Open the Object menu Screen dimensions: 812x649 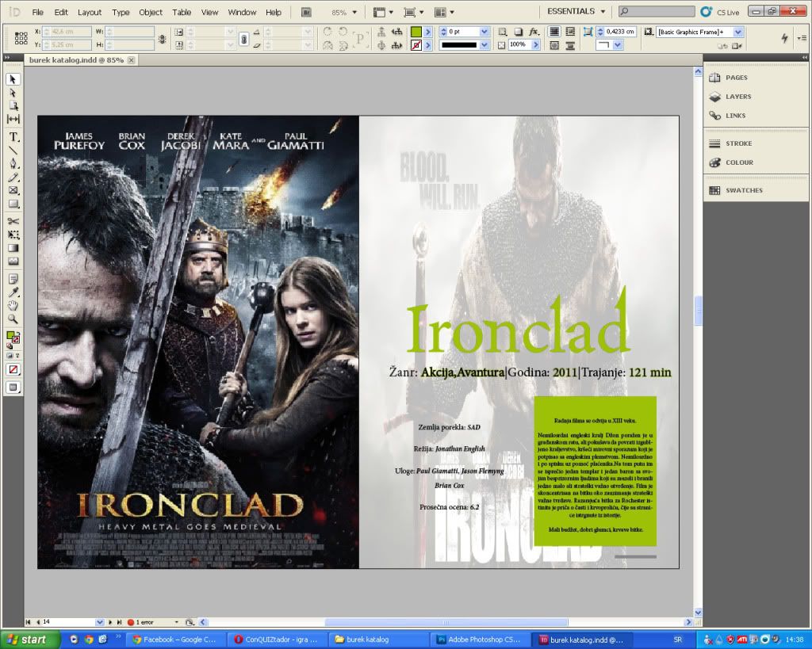pyautogui.click(x=151, y=13)
